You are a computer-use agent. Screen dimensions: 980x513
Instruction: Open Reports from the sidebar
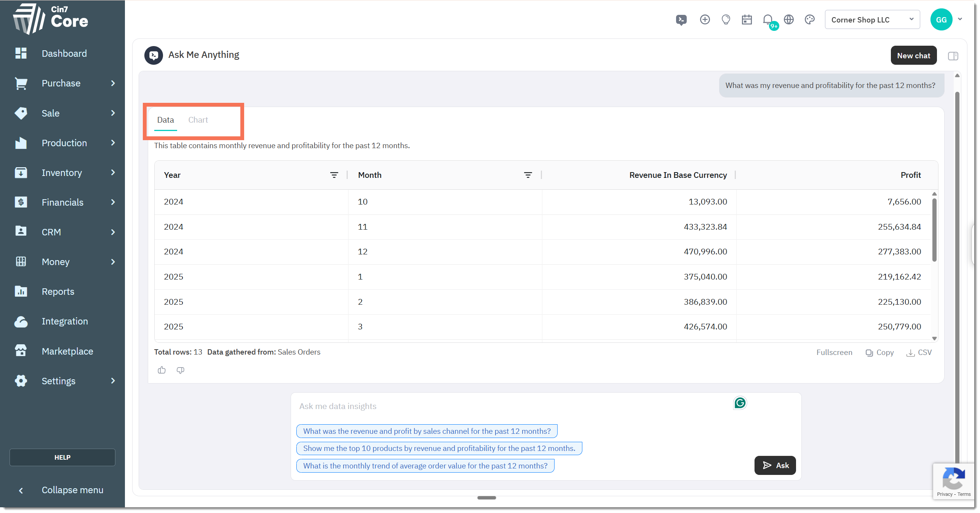point(58,291)
